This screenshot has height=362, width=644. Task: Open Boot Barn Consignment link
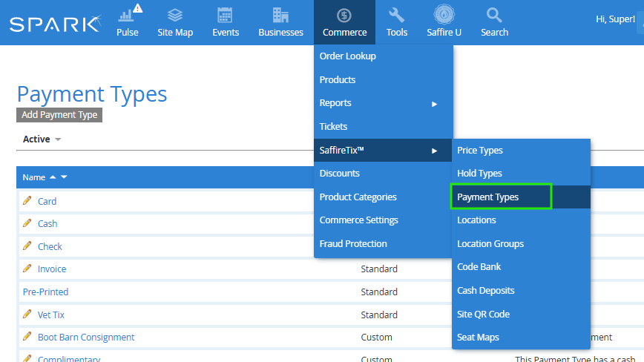tap(86, 337)
